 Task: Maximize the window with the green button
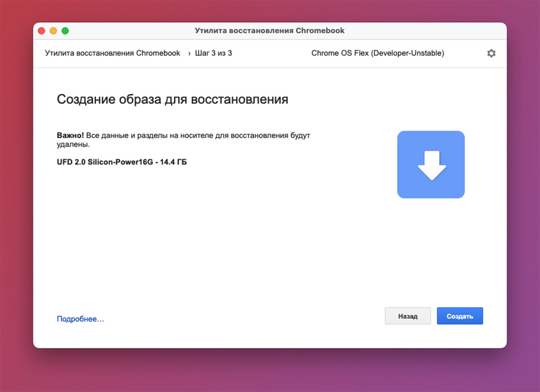click(x=65, y=31)
